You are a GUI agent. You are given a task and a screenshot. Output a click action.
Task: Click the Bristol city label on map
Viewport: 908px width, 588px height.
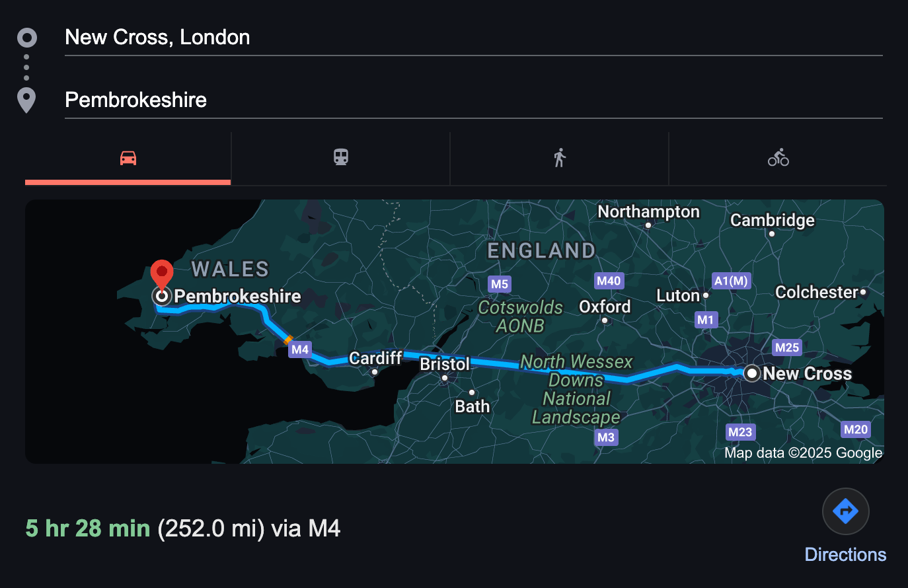click(445, 364)
